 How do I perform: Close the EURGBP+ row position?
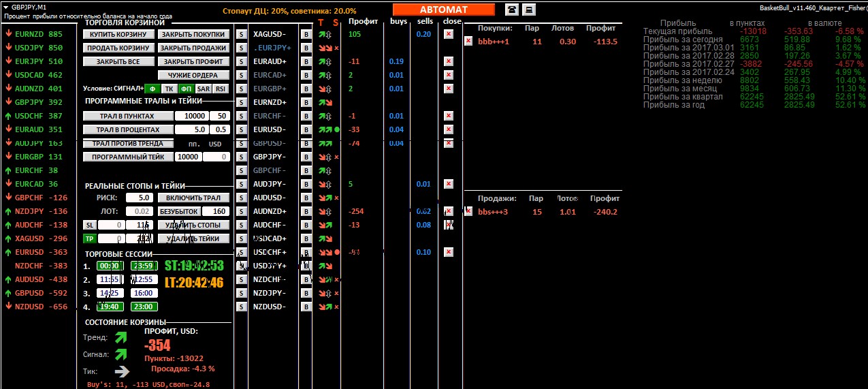(x=448, y=89)
